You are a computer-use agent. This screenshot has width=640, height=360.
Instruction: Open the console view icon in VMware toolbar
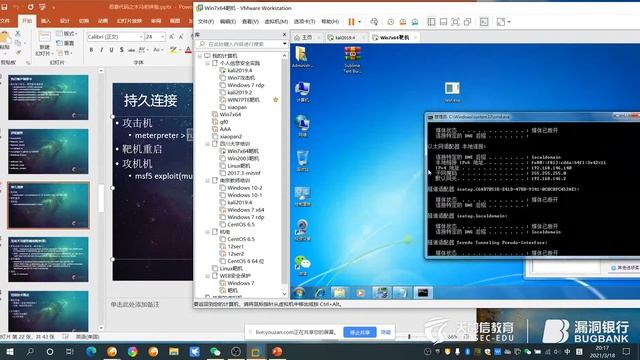point(484,22)
